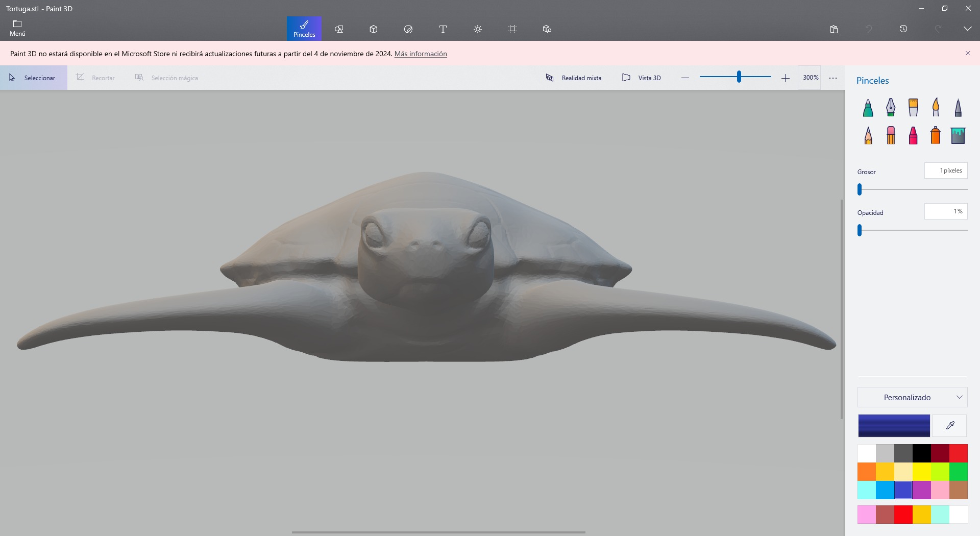This screenshot has width=980, height=536.
Task: Select the Fill bucket tool
Action: coord(958,135)
